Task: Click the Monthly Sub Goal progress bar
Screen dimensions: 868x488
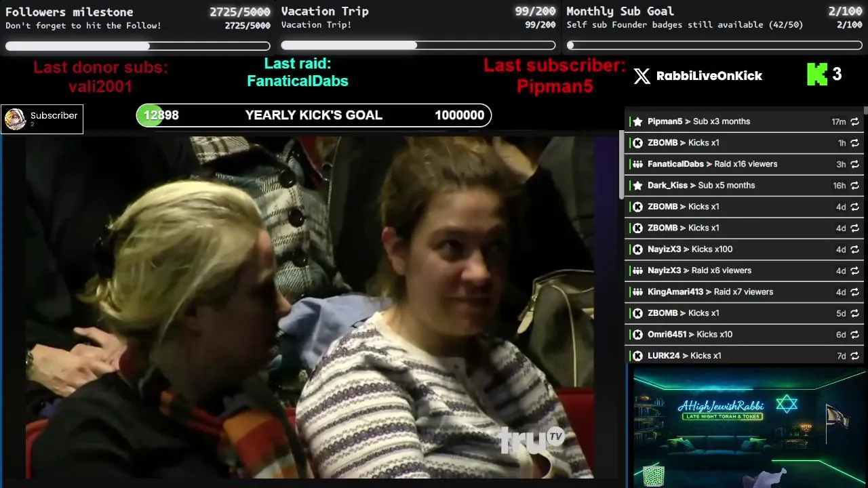Action: pyautogui.click(x=715, y=45)
